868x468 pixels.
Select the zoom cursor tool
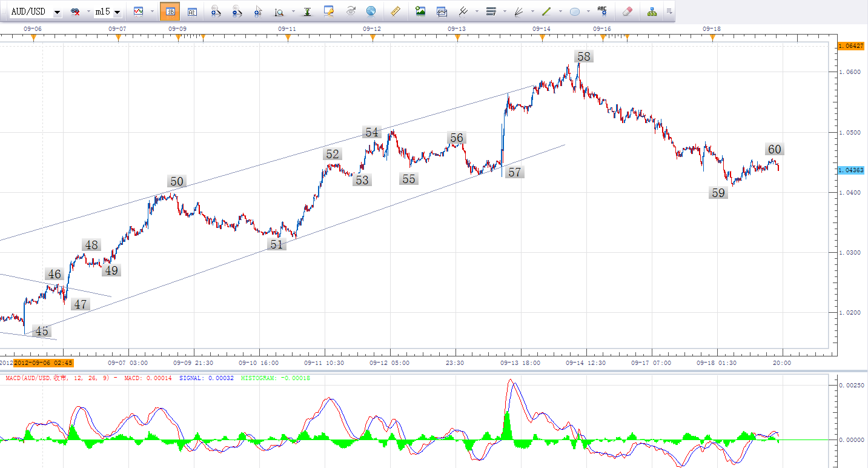pos(258,12)
